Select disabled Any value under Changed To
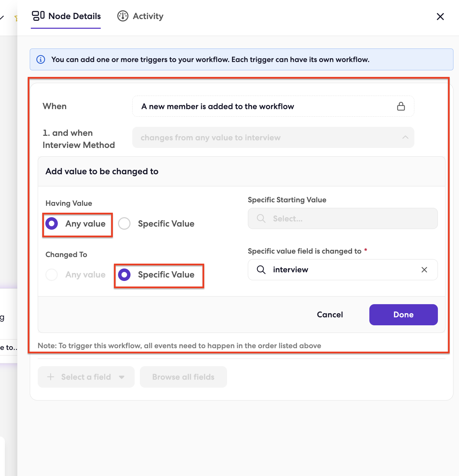 75,275
